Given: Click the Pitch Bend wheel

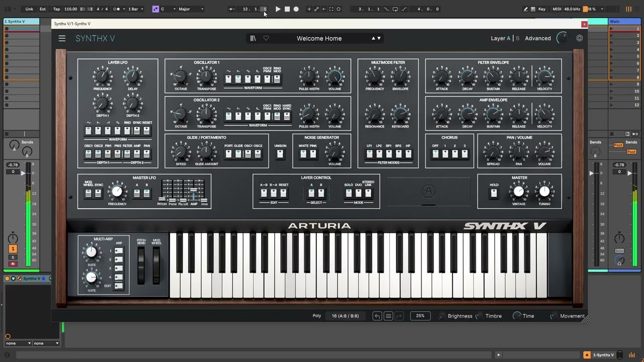Looking at the screenshot, I should [141, 264].
